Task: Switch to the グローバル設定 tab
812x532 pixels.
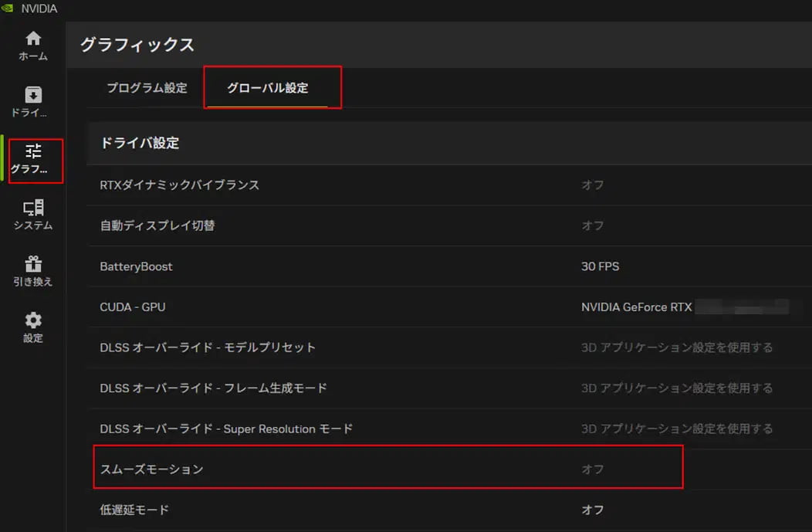Action: point(268,87)
